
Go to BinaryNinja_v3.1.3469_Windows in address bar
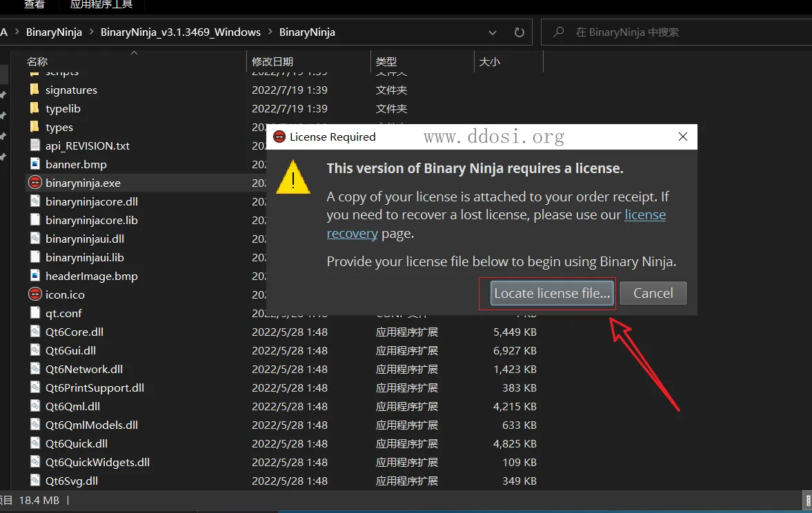pos(180,32)
